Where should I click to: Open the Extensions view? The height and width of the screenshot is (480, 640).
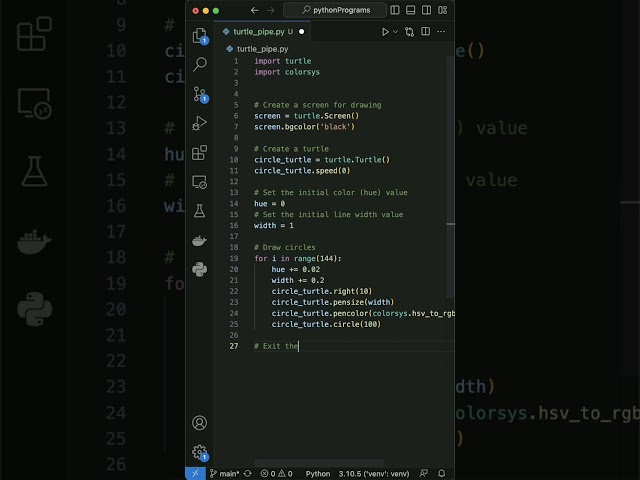(x=200, y=152)
